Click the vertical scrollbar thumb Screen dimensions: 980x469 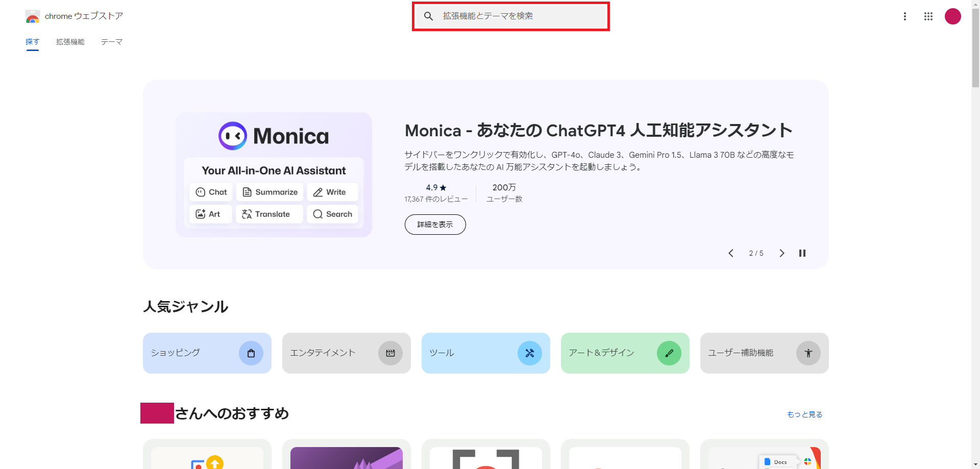click(975, 47)
